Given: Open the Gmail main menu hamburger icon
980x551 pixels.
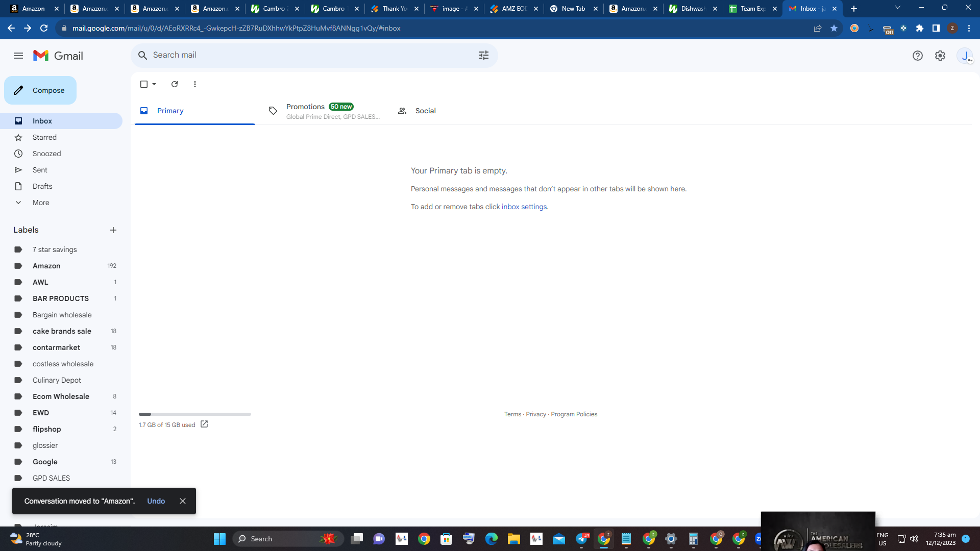Looking at the screenshot, I should [x=18, y=56].
